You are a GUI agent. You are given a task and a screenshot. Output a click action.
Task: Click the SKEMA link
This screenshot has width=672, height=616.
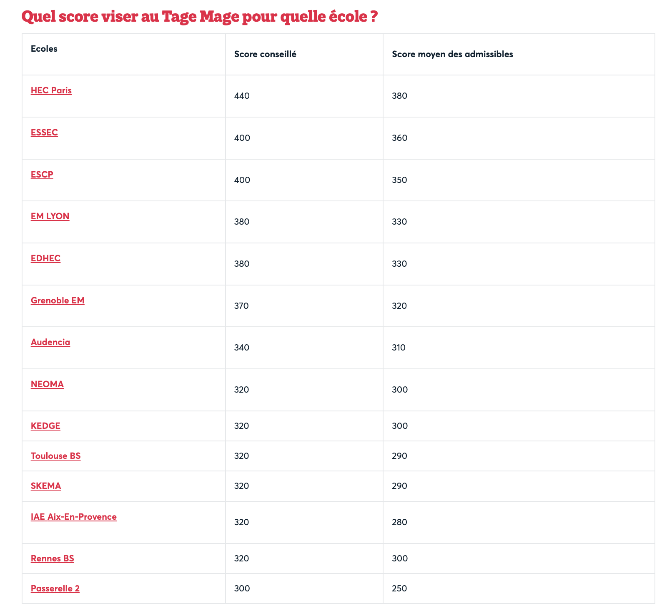pos(46,486)
